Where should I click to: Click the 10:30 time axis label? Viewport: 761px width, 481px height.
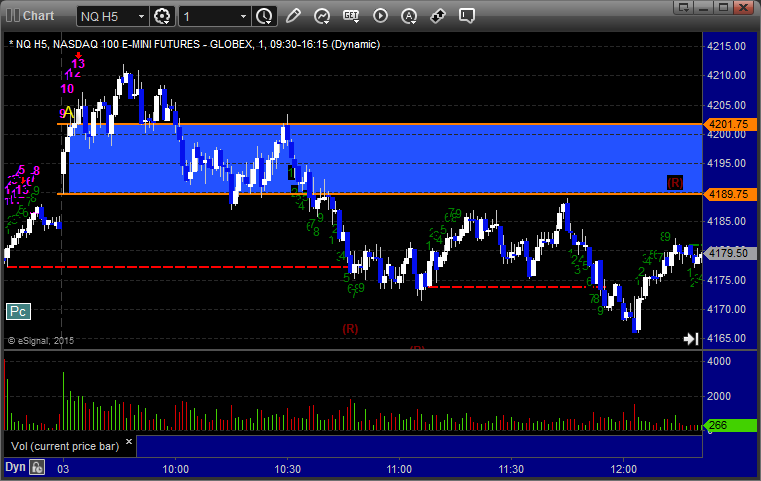287,469
